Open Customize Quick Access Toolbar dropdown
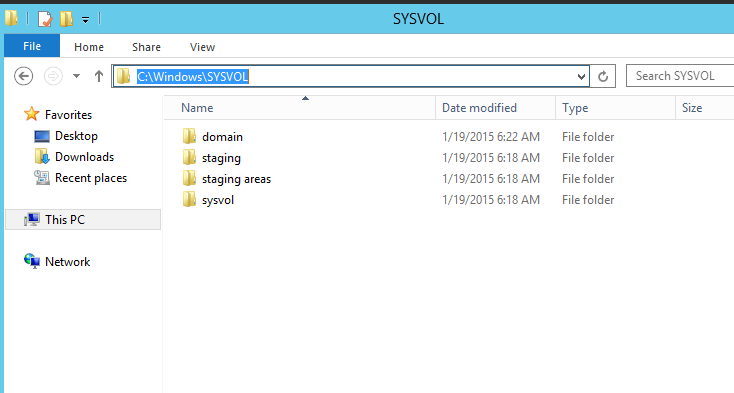 tap(85, 20)
